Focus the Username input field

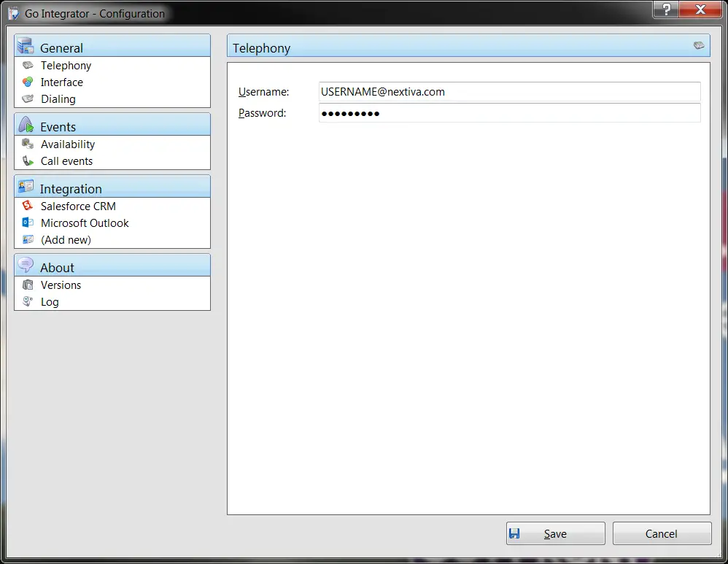click(509, 91)
